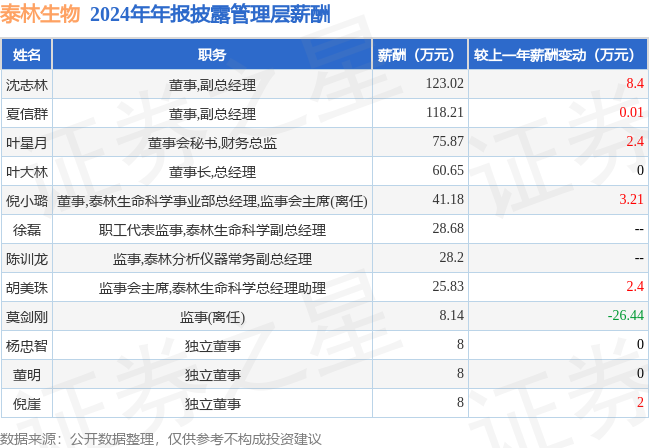Viewport: 649px width, 448px height.
Task: Click the salary value 60.65
Action: [x=448, y=170]
